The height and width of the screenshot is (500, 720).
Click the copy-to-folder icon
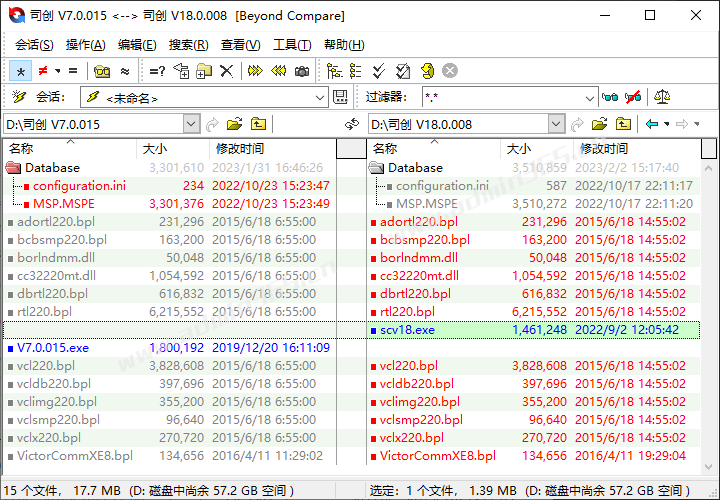[x=181, y=71]
